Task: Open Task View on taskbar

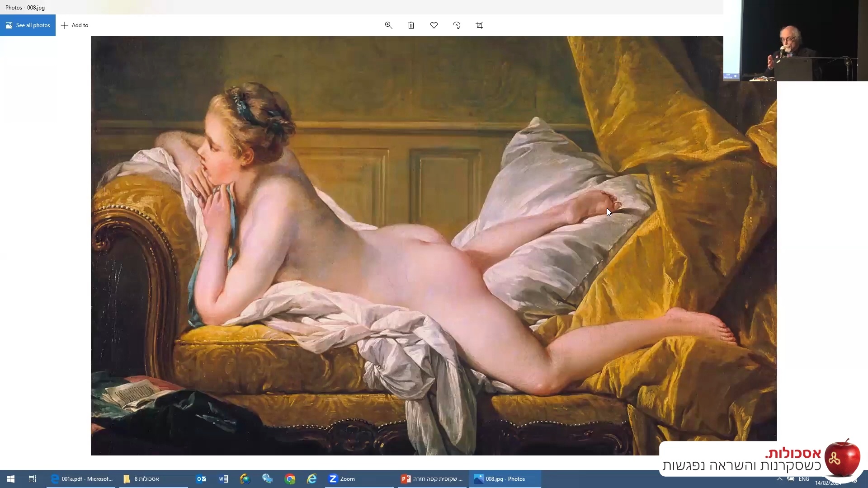Action: [x=32, y=479]
